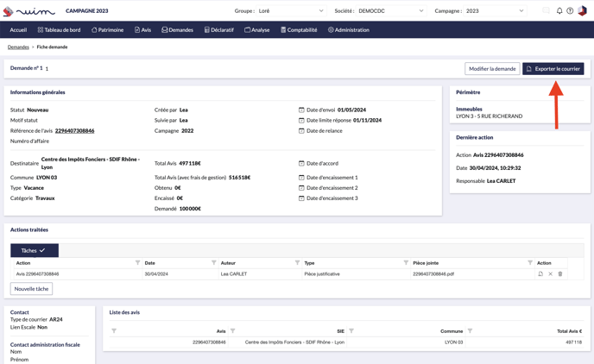Click Modifier la demande button

coord(492,69)
